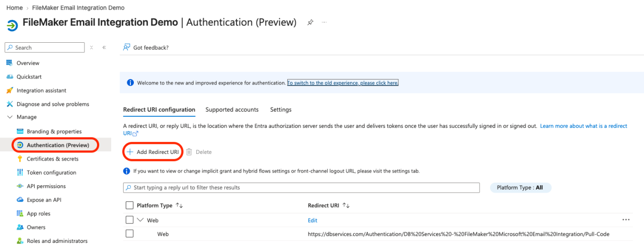Click switch to the old experience link
The width and height of the screenshot is (644, 251).
343,83
